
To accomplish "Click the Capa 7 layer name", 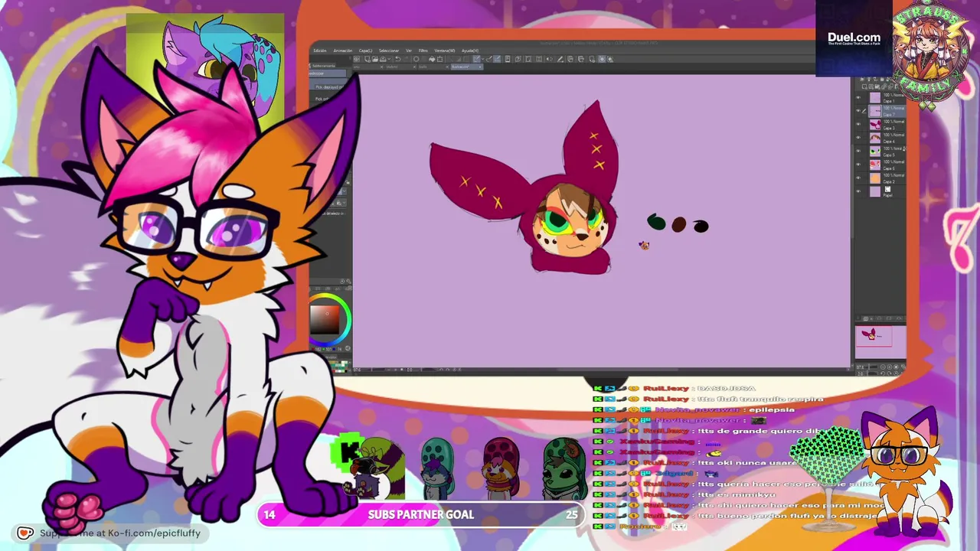I will [889, 115].
